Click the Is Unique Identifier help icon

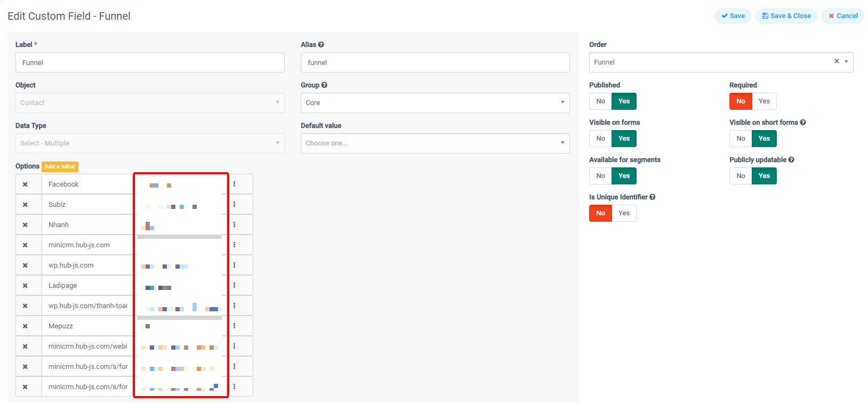652,197
